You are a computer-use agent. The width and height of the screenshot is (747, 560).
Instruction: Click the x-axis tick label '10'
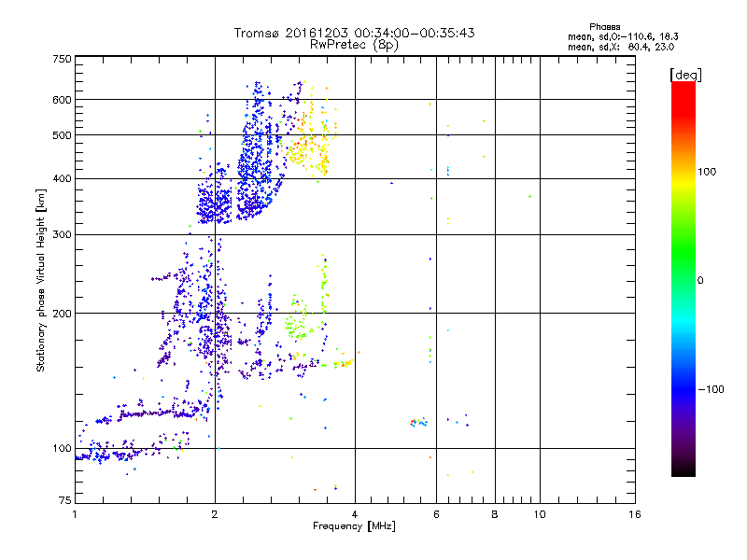coord(540,514)
